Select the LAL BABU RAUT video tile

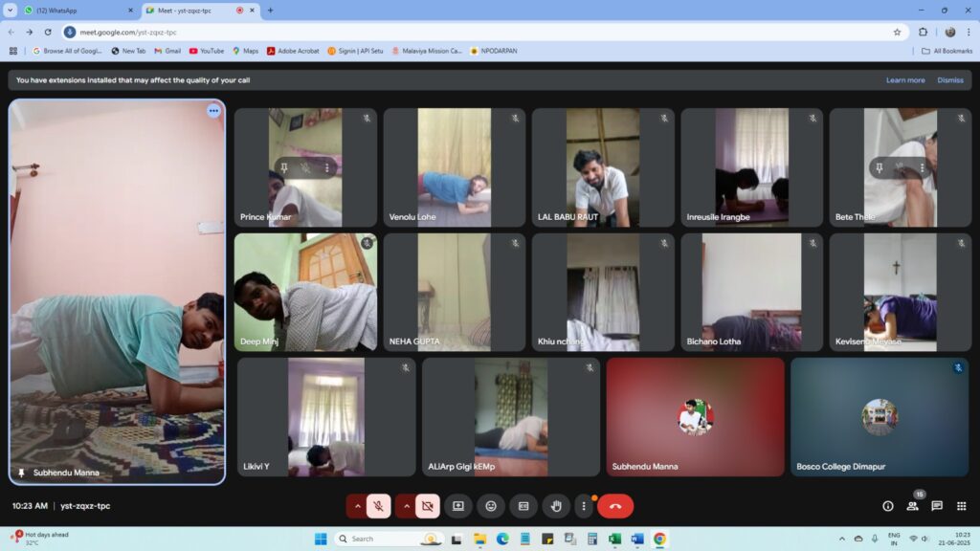pos(603,167)
